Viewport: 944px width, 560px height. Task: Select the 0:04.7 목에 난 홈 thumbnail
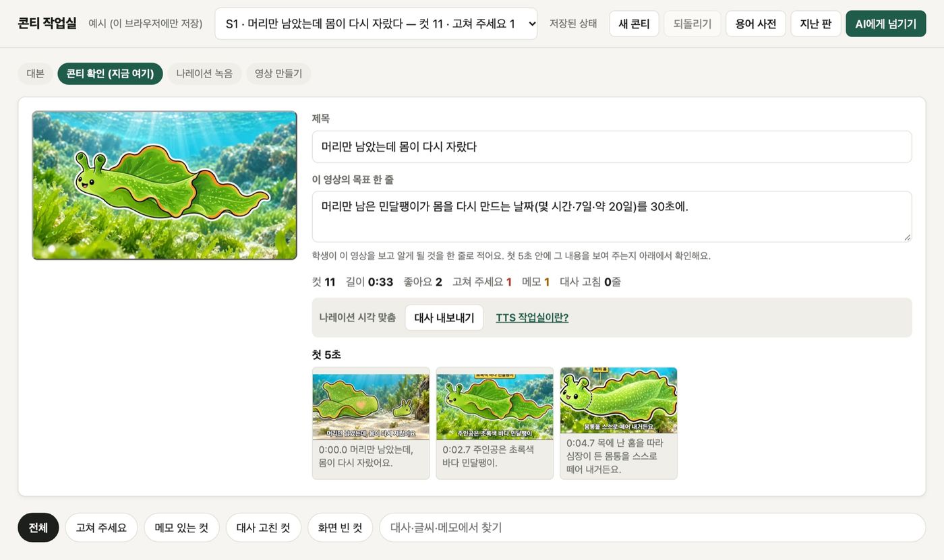(x=618, y=423)
